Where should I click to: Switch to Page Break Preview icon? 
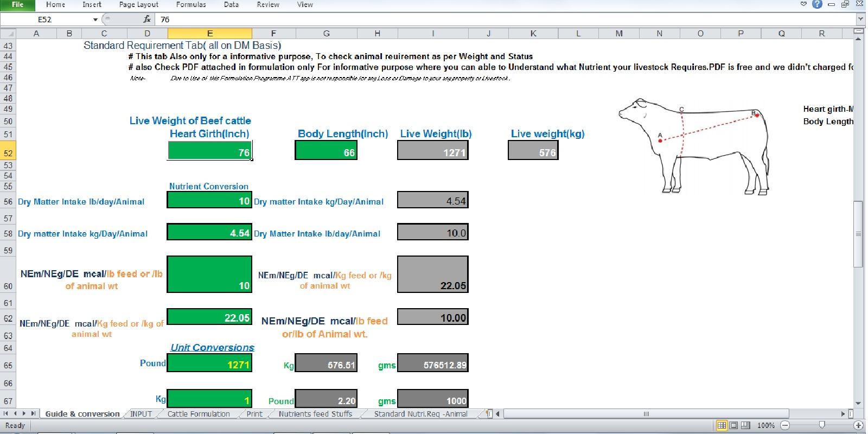click(745, 425)
